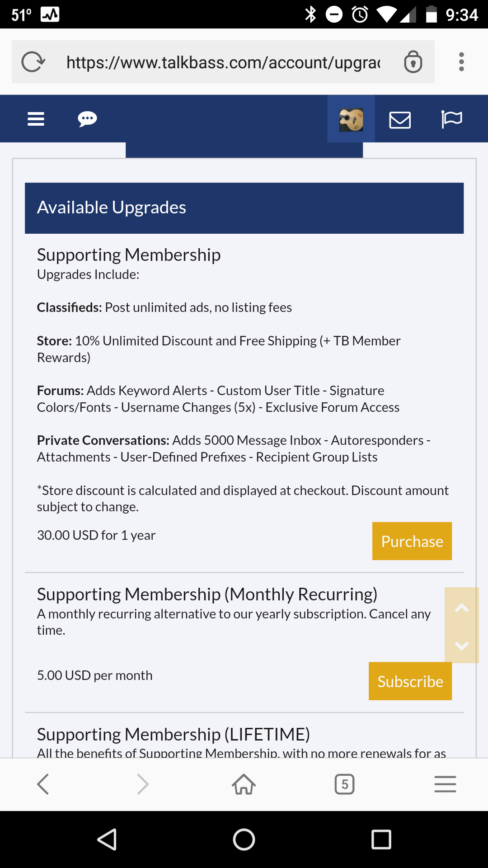Open the browser bottom menu lines

[x=445, y=784]
